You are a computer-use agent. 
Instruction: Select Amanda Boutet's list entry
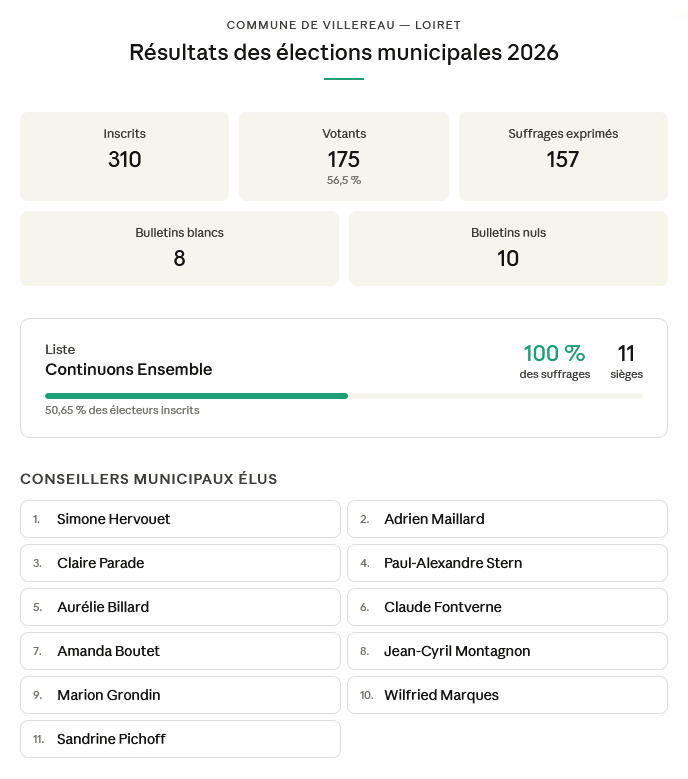coord(180,651)
